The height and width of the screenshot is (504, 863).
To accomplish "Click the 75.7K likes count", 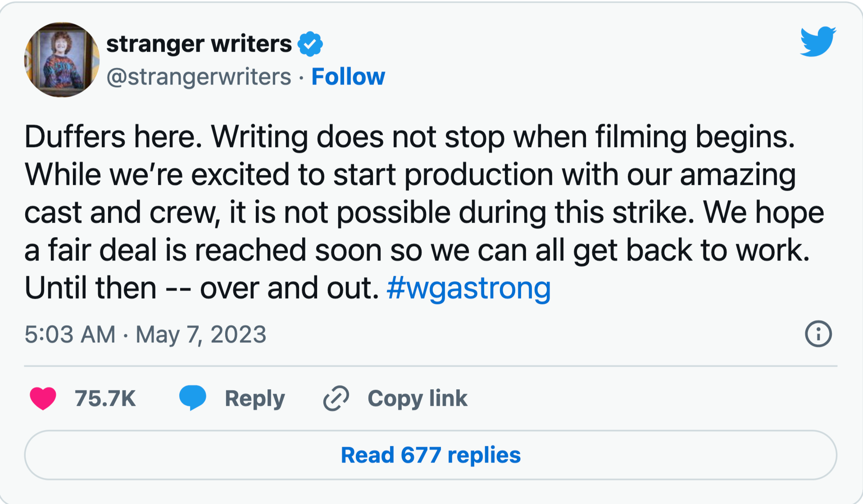I will point(105,399).
